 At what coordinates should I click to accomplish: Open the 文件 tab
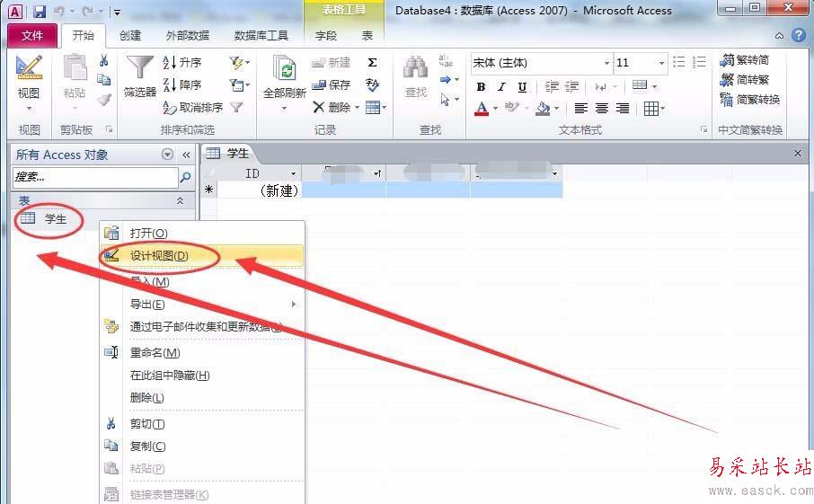pos(31,35)
